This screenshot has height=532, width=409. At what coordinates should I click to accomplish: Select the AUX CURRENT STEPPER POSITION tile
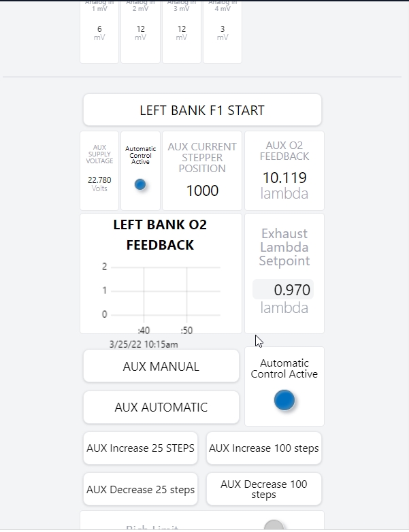[x=202, y=171]
